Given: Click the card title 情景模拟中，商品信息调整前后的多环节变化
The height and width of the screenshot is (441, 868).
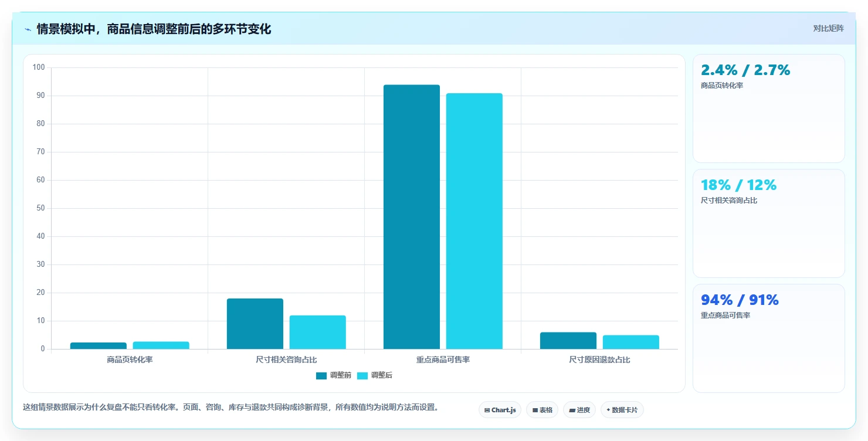Looking at the screenshot, I should 154,29.
